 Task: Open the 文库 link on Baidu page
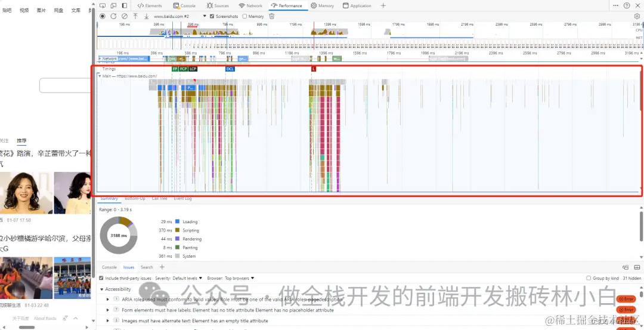[76, 11]
